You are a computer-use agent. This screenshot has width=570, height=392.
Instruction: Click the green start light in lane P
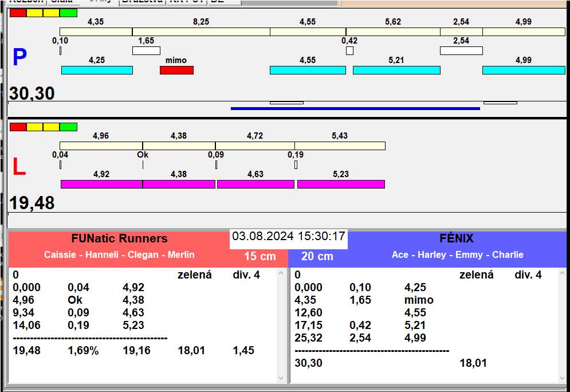tap(68, 13)
